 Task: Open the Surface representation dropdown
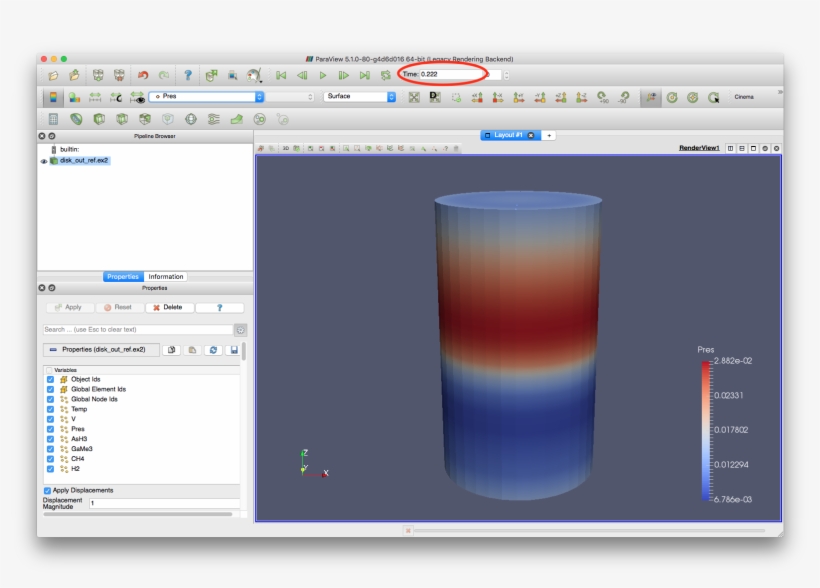[390, 98]
